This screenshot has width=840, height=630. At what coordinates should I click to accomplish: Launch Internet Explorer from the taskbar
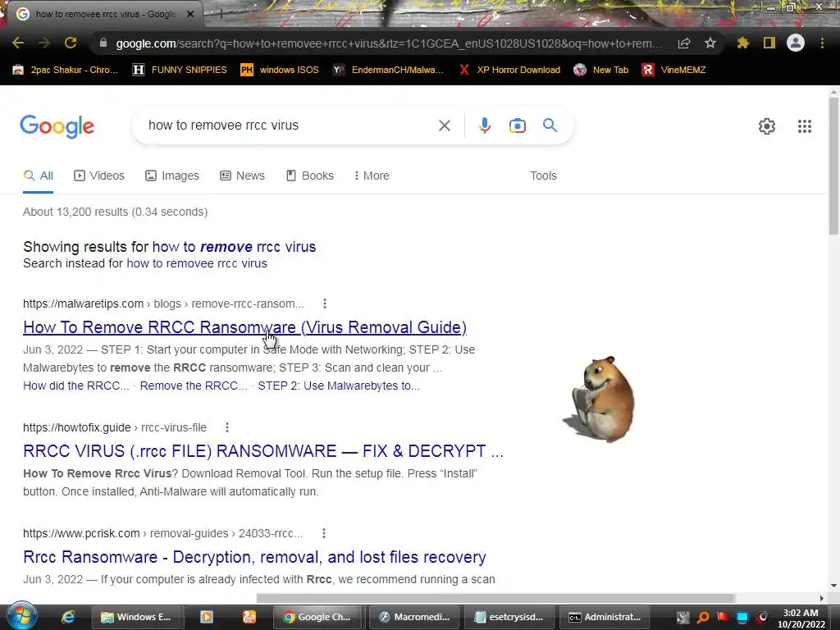(68, 617)
